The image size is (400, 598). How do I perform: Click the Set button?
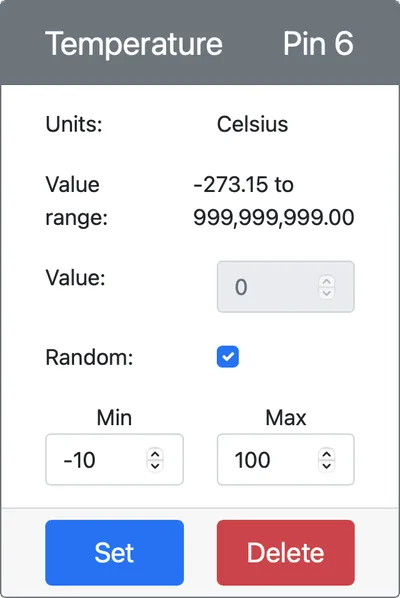[x=114, y=552]
